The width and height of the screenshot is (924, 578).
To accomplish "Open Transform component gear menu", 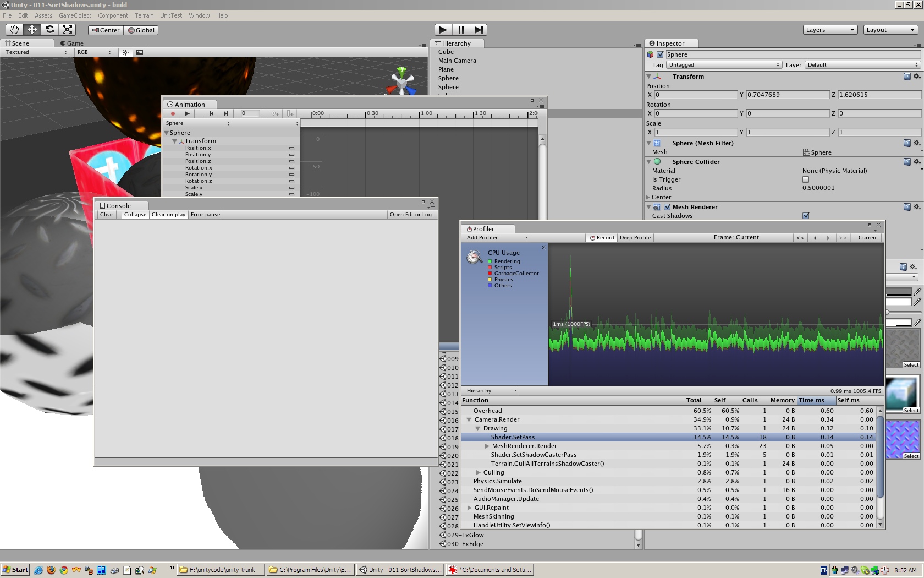I will 917,77.
